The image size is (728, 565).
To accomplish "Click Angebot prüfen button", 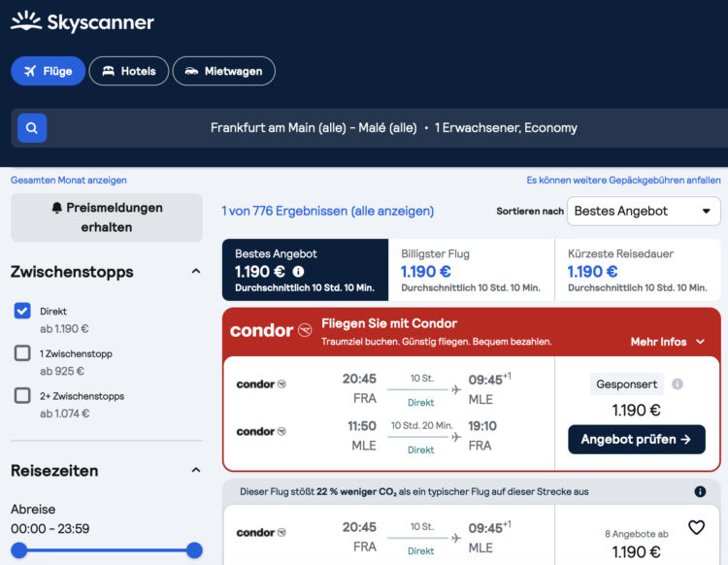I will tap(637, 439).
